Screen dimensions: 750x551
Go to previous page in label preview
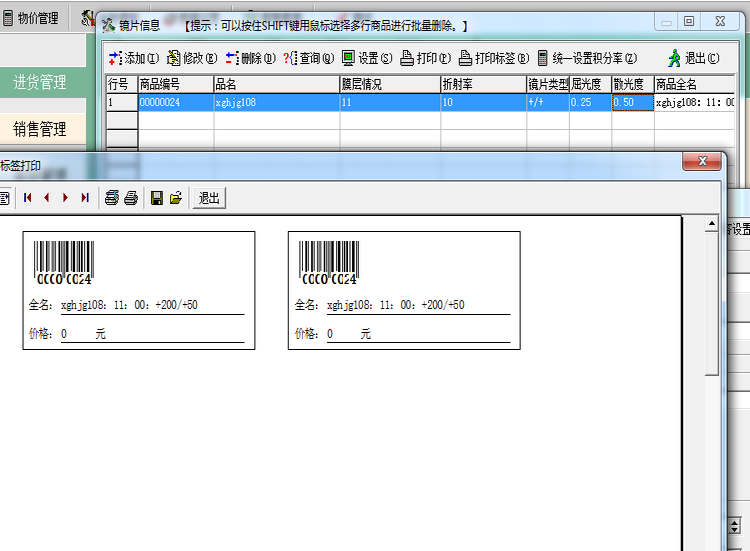tap(46, 198)
